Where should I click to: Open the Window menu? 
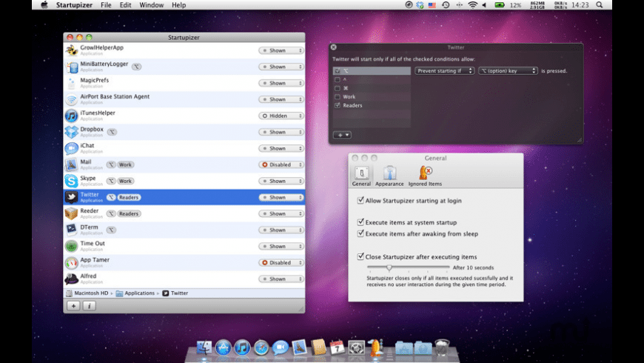pos(151,5)
